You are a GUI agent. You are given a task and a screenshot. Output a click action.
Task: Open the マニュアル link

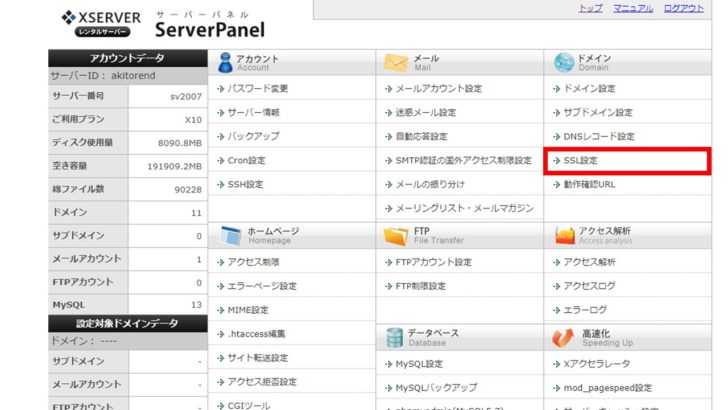(x=632, y=8)
